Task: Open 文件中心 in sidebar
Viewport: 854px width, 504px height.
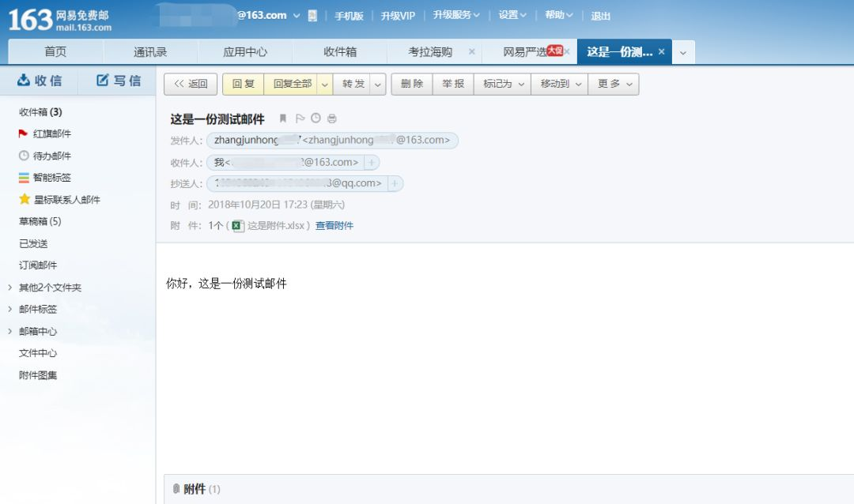Action: [38, 352]
